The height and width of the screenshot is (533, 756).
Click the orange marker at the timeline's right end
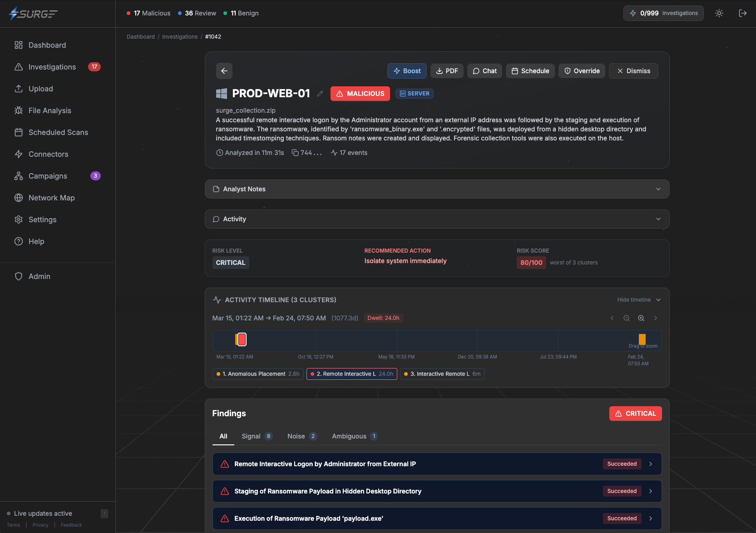642,339
